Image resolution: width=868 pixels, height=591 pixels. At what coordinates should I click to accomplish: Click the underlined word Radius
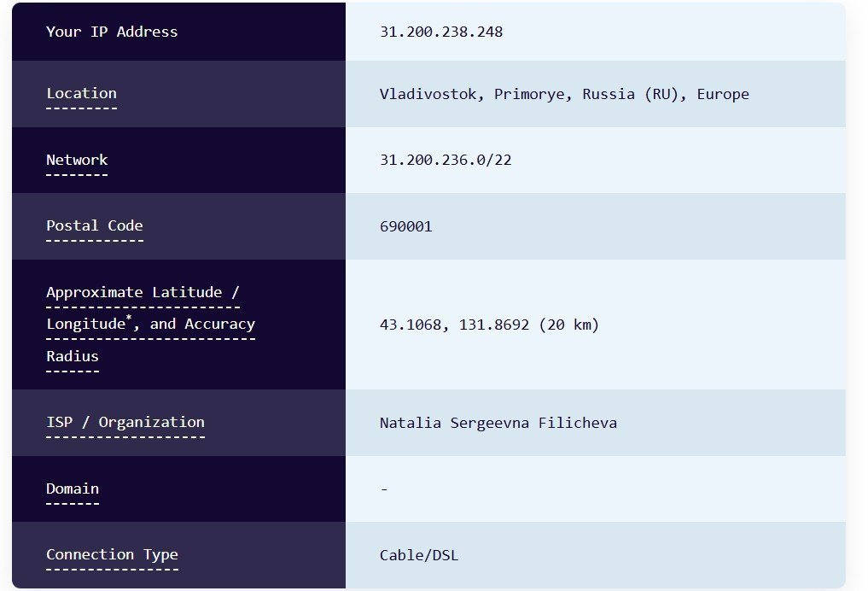[x=73, y=356]
